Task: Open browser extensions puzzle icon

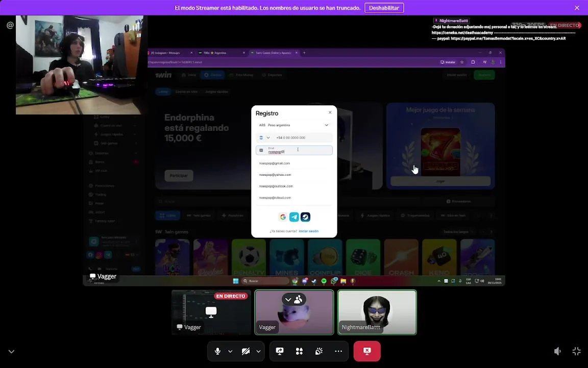Action: tap(473, 62)
